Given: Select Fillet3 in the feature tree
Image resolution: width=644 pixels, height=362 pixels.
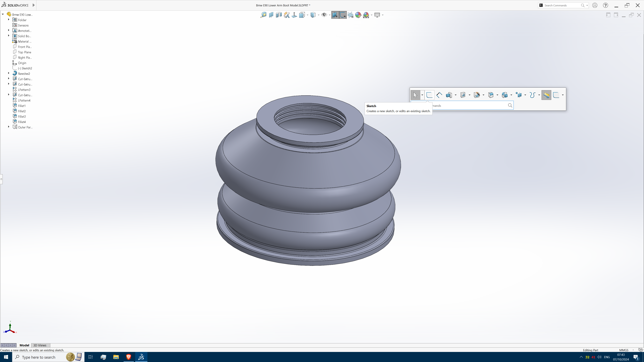Looking at the screenshot, I should point(22,116).
